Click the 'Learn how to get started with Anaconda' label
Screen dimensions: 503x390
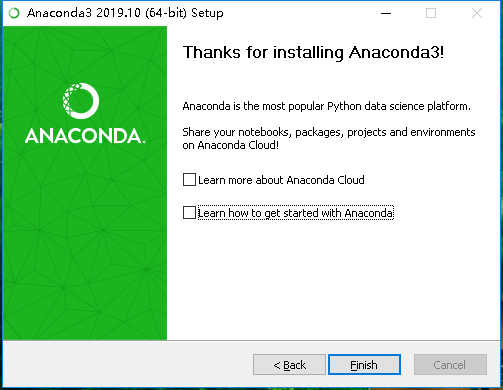click(x=295, y=213)
